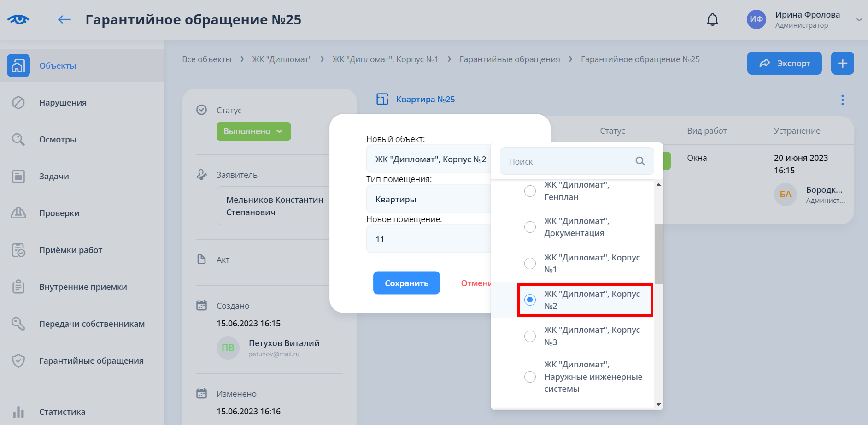Click the Квартира №25 room icon
Screen dimensions: 868x425
tap(382, 100)
